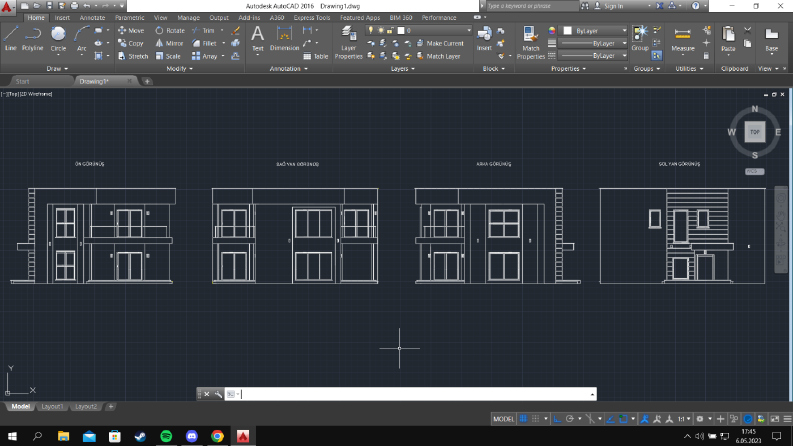This screenshot has width=793, height=446.
Task: Switch to Layout1 tab
Action: coord(52,407)
